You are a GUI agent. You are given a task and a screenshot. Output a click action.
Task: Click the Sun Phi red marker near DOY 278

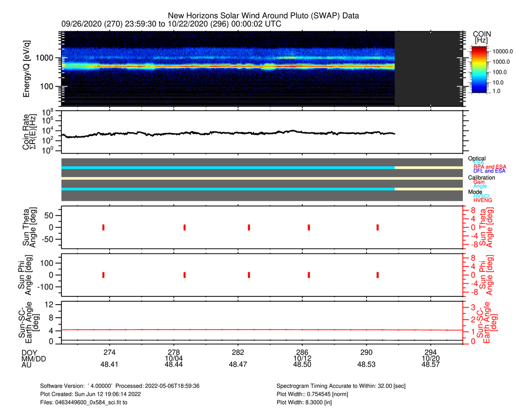(185, 275)
